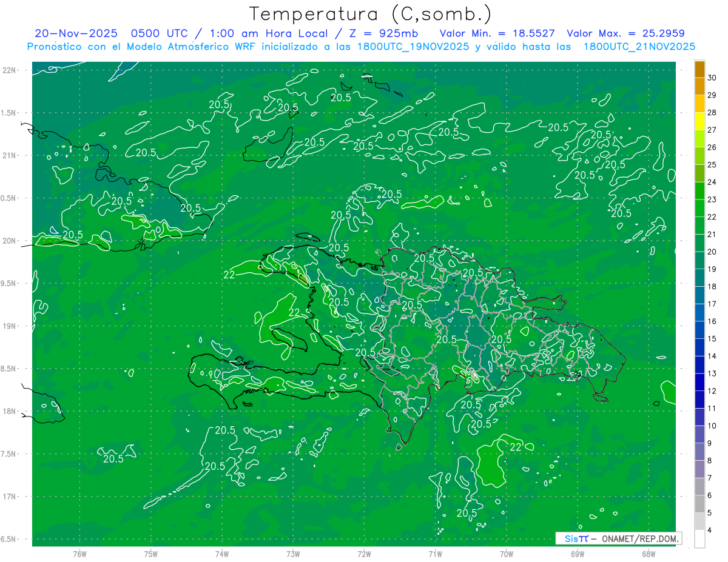This screenshot has width=728, height=562.
Task: Click the color scale label '19'
Action: 713,269
